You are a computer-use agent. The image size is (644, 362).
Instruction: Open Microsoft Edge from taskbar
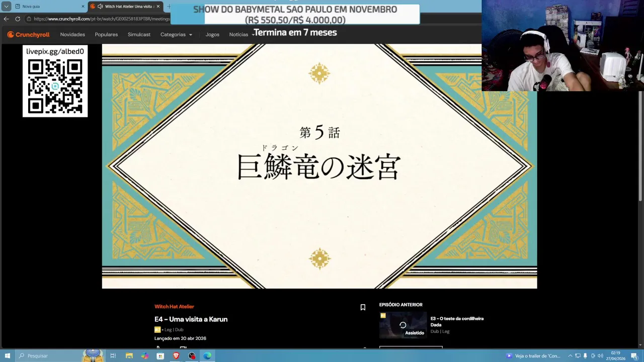coord(207,355)
